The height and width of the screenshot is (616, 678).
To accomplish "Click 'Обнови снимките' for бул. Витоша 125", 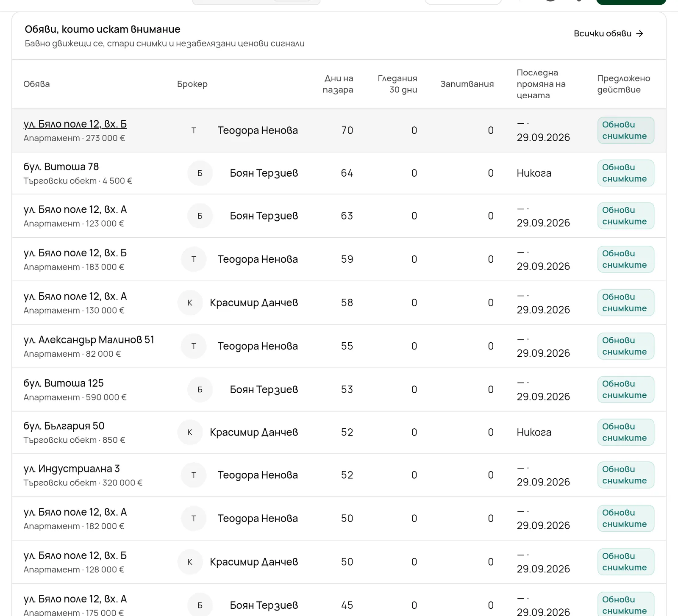I will (625, 390).
